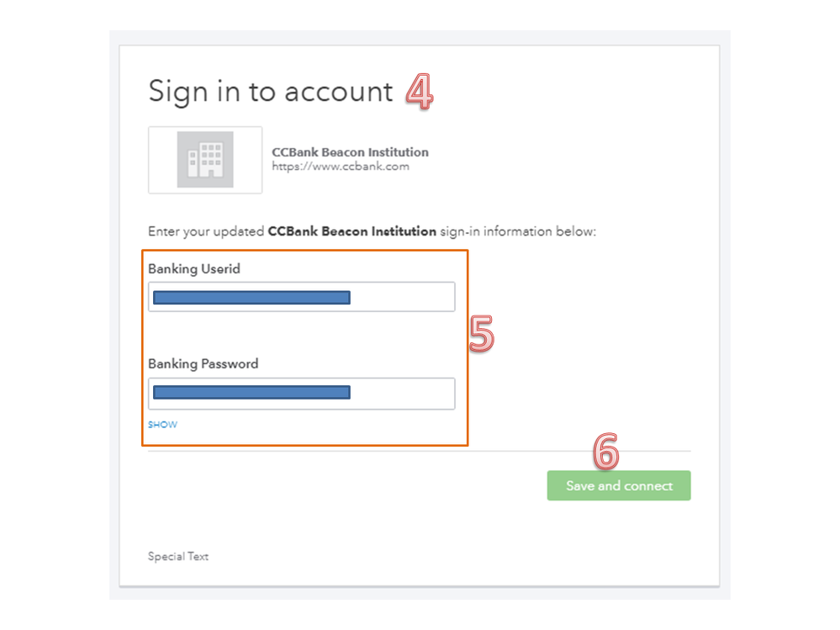Screen dimensions: 840x630
Task: Click the red annotation marker number 6
Action: tap(607, 451)
